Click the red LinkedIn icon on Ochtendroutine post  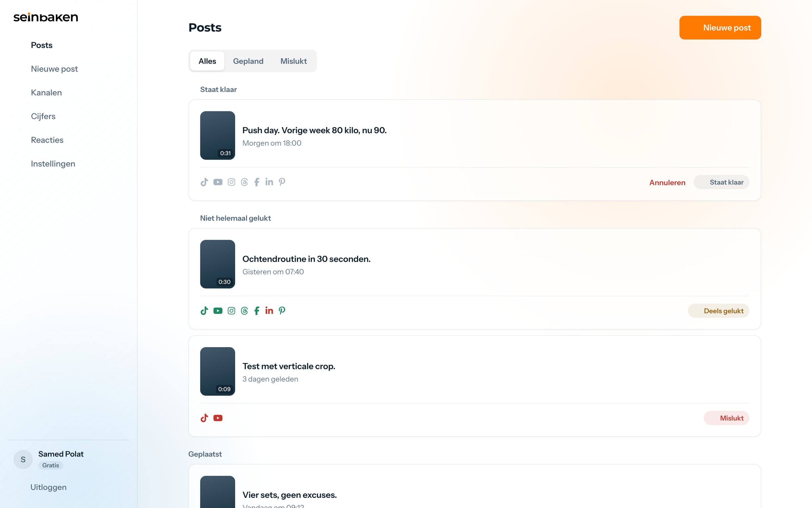pos(269,311)
